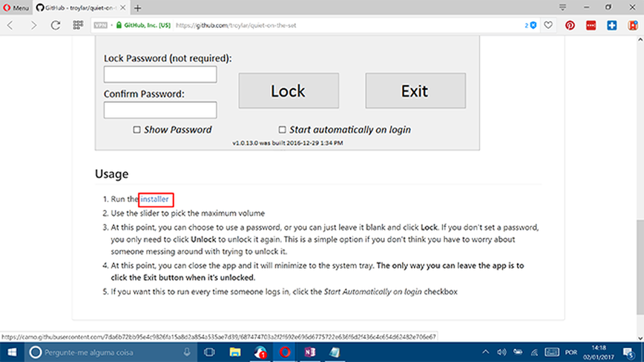Enable the Show Password checkbox
The height and width of the screenshot is (362, 644).
pos(137,130)
